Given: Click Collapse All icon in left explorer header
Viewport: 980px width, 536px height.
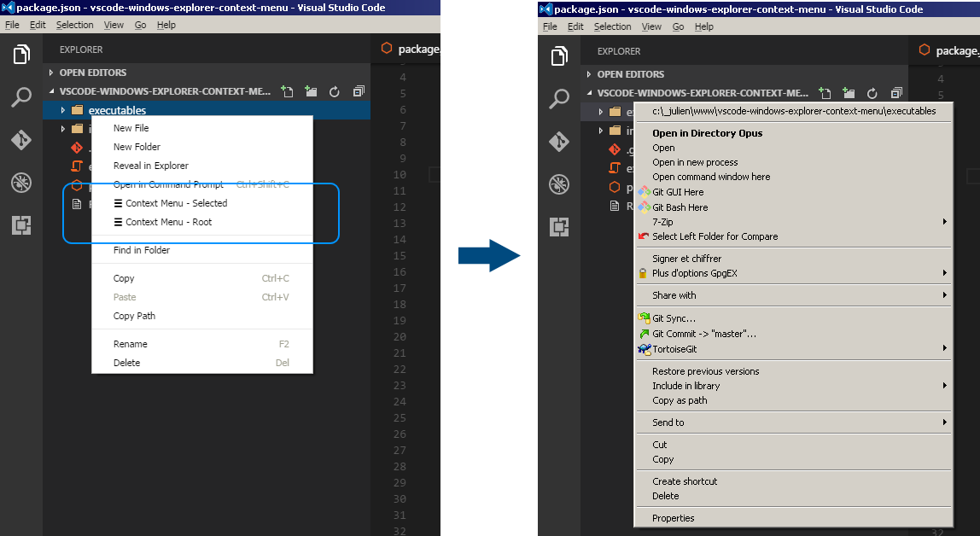Looking at the screenshot, I should [x=359, y=92].
